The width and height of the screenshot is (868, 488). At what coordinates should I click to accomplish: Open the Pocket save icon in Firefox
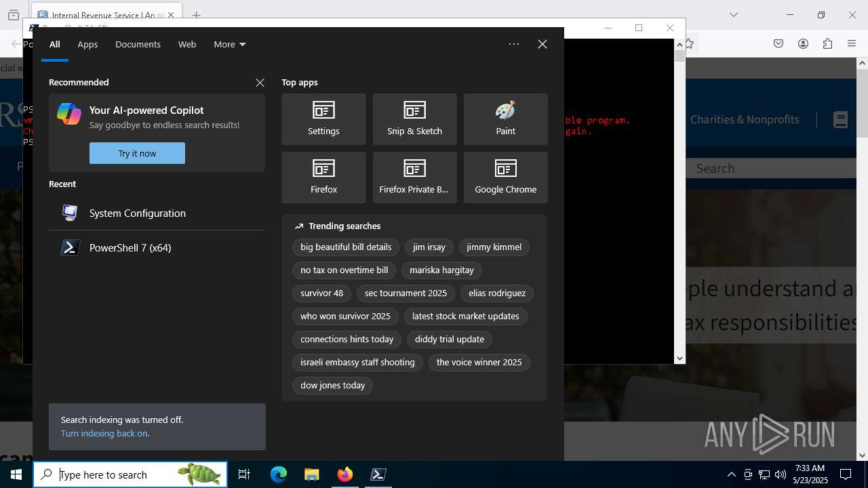778,43
